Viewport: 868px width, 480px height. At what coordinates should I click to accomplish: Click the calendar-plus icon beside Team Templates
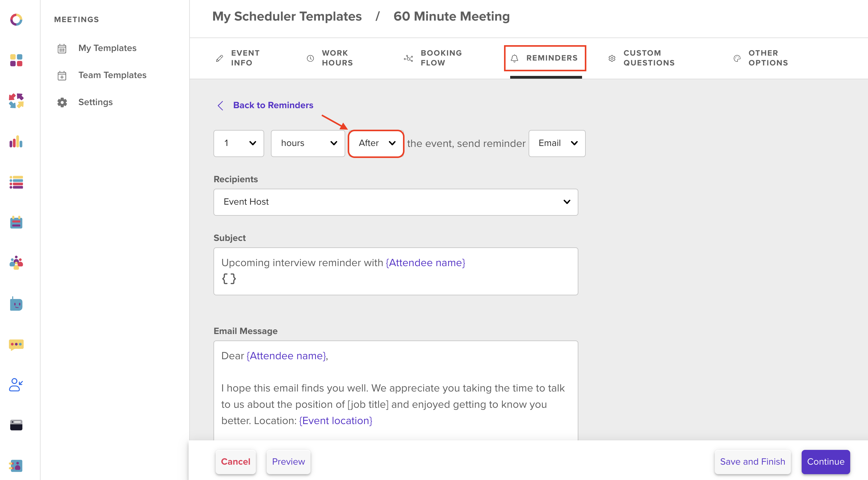coord(62,76)
